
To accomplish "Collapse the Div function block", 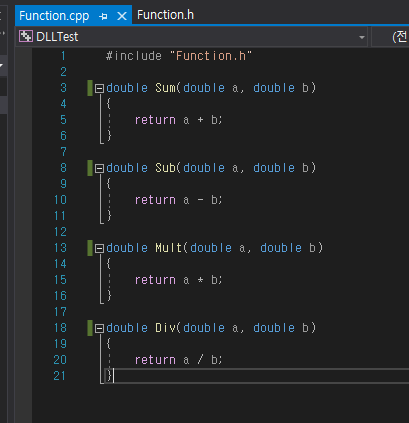I will coord(99,328).
